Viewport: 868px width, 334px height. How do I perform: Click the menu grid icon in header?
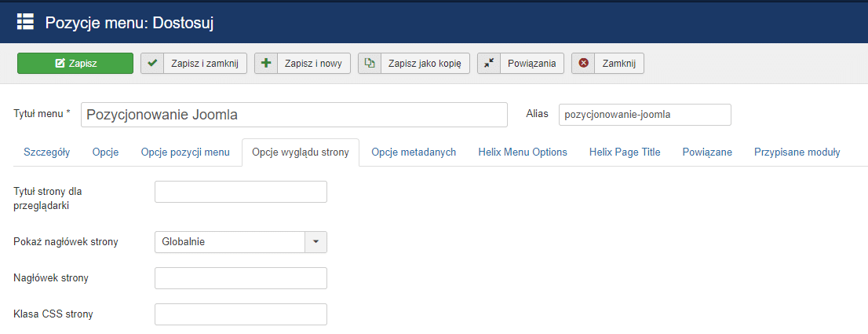25,22
